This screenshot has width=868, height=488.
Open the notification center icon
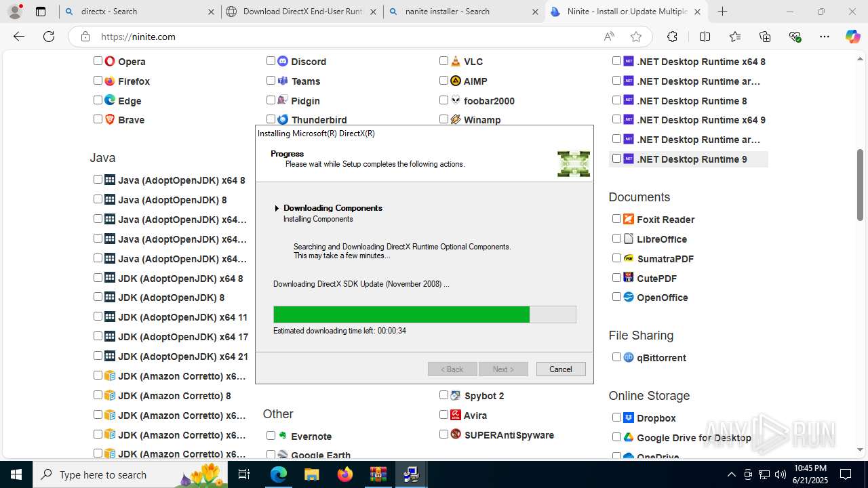[x=846, y=474]
